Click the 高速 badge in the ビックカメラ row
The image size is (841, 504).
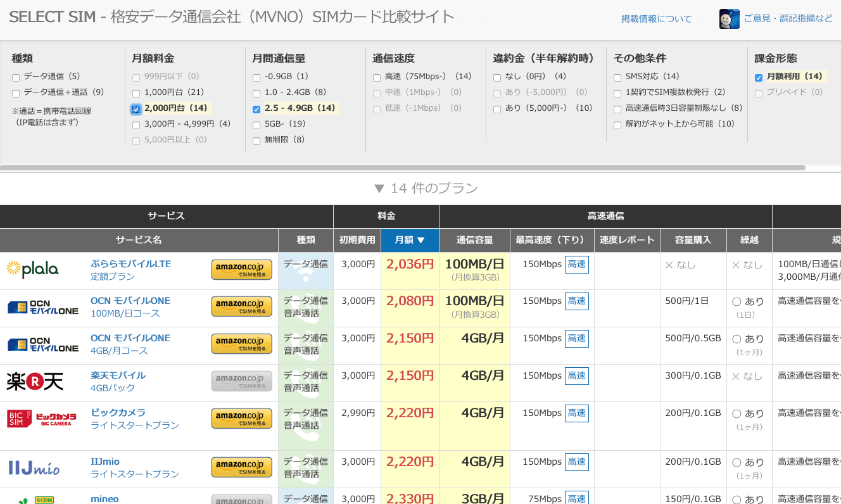[x=577, y=413]
